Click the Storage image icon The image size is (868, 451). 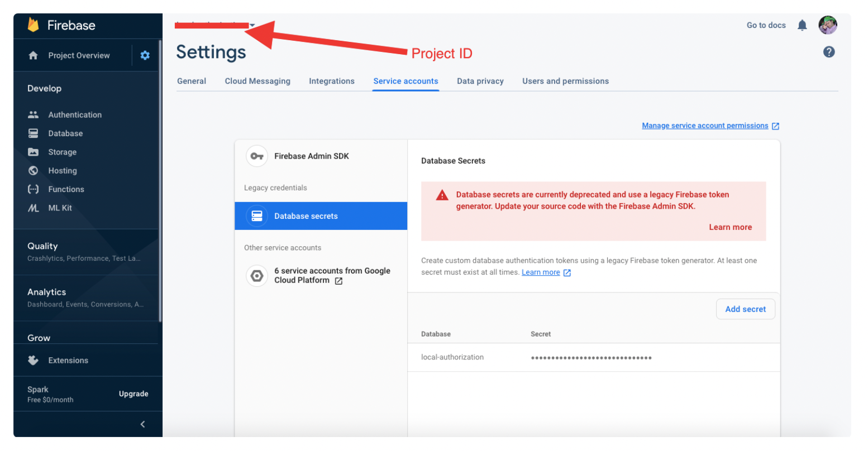33,152
